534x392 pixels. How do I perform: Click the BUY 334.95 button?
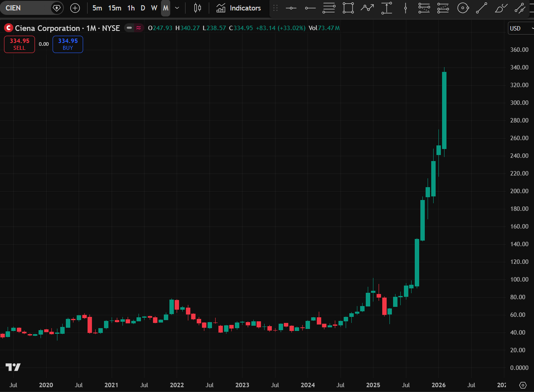68,44
